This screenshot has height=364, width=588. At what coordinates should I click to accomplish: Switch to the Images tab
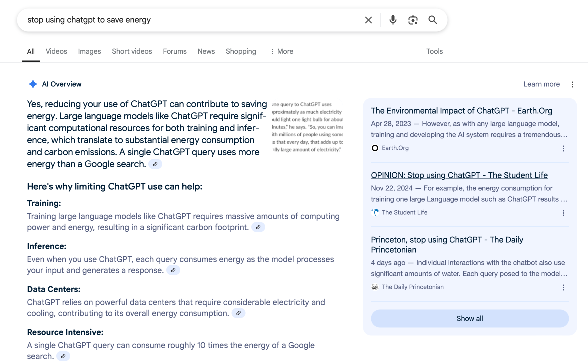(89, 51)
